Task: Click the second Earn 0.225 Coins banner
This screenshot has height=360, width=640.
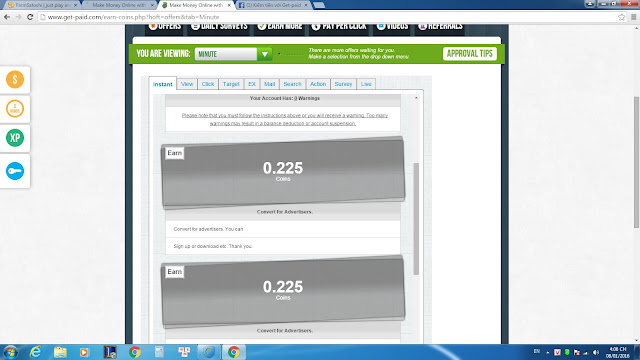Action: tap(283, 291)
